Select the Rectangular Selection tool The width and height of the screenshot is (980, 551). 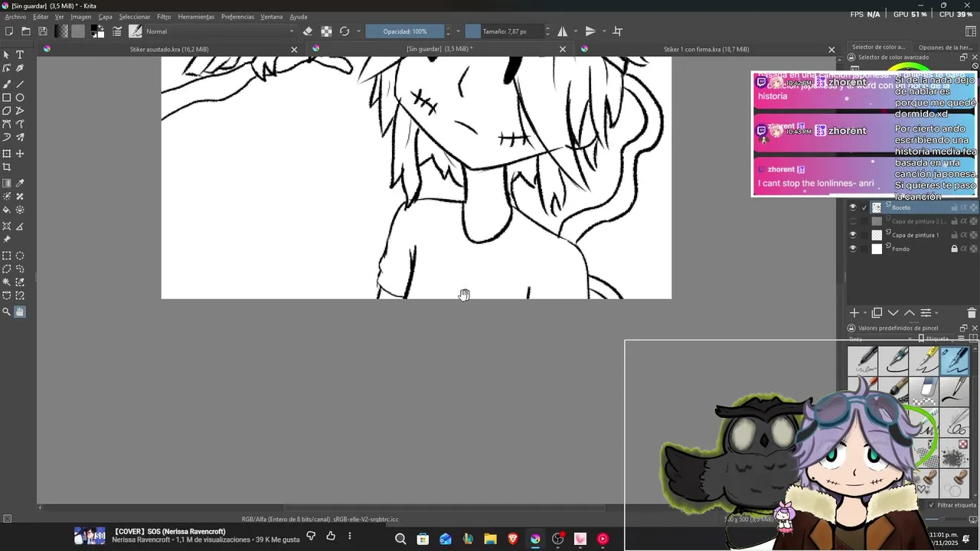[x=7, y=256]
